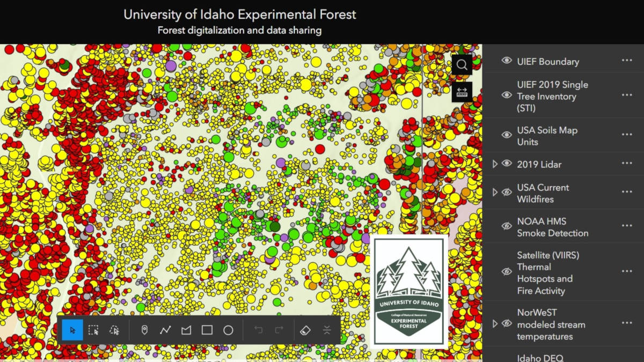Open the map search magnifier
The height and width of the screenshot is (362, 644).
click(462, 65)
